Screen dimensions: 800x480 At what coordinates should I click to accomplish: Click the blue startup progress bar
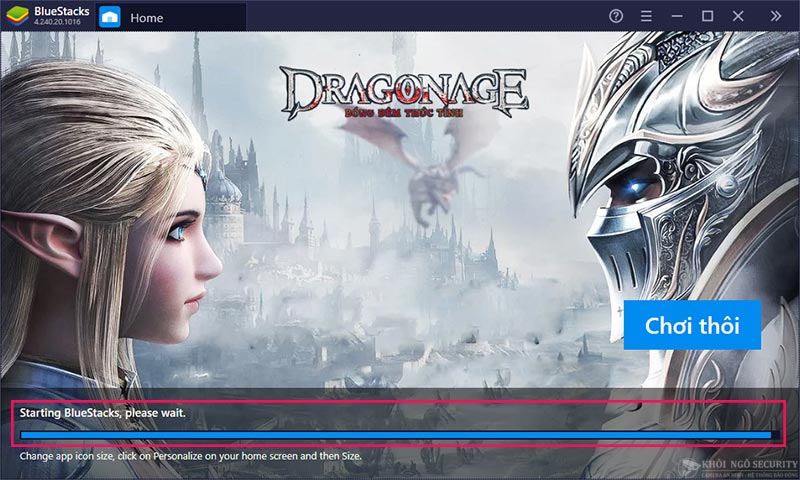click(x=400, y=435)
